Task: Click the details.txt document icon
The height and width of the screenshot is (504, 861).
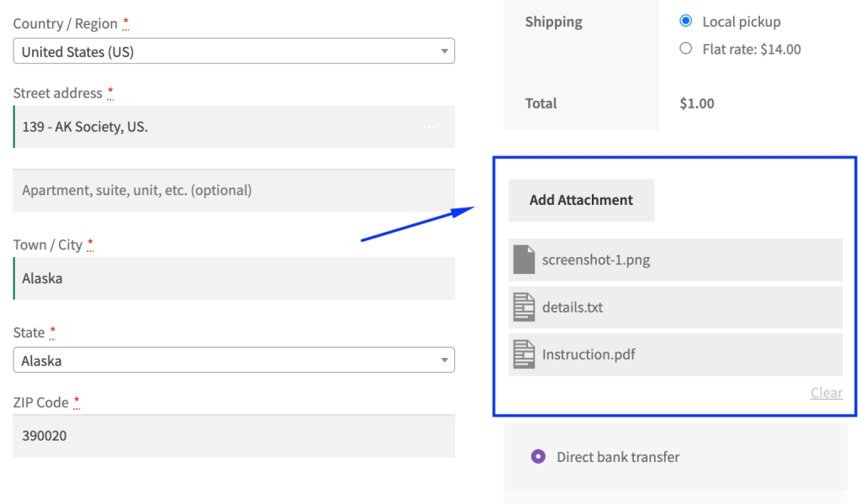Action: 524,307
